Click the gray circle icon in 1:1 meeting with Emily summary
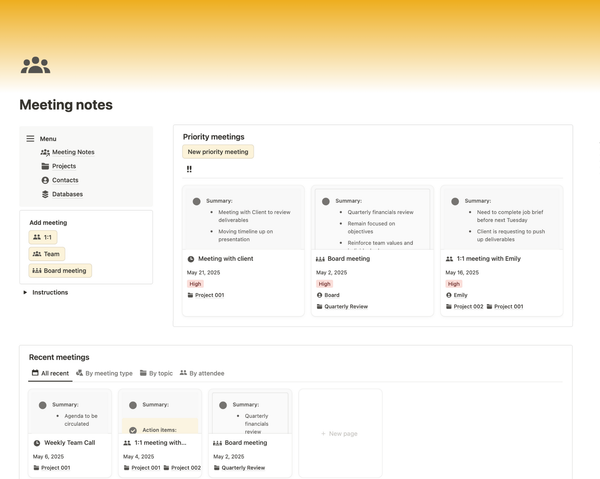Image resolution: width=600 pixels, height=479 pixels. 455,201
